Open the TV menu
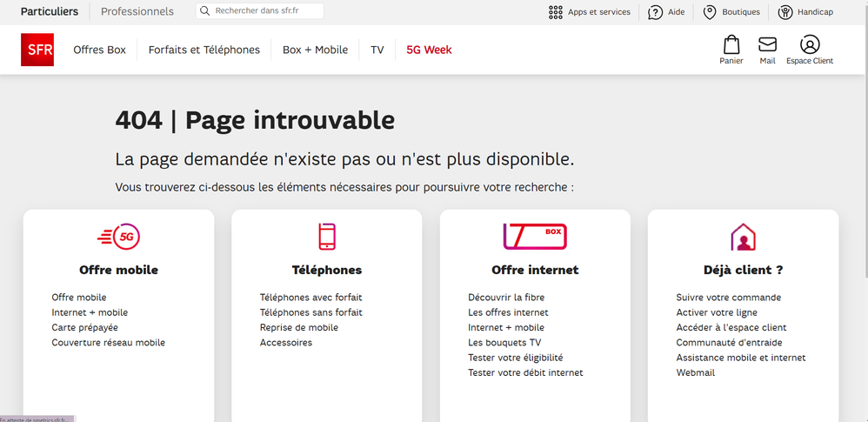Screen dimensions: 868x422 (377, 50)
